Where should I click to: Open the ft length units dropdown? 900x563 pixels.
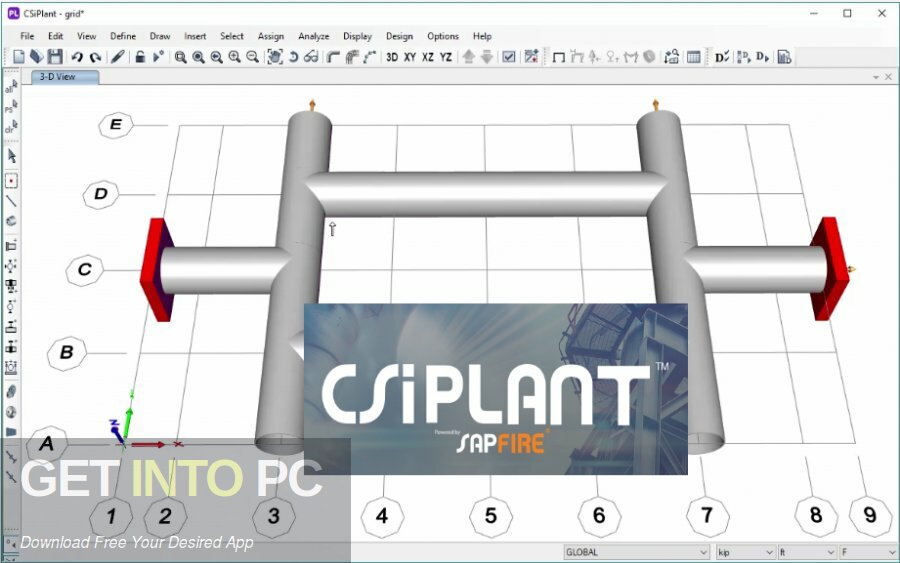(807, 552)
